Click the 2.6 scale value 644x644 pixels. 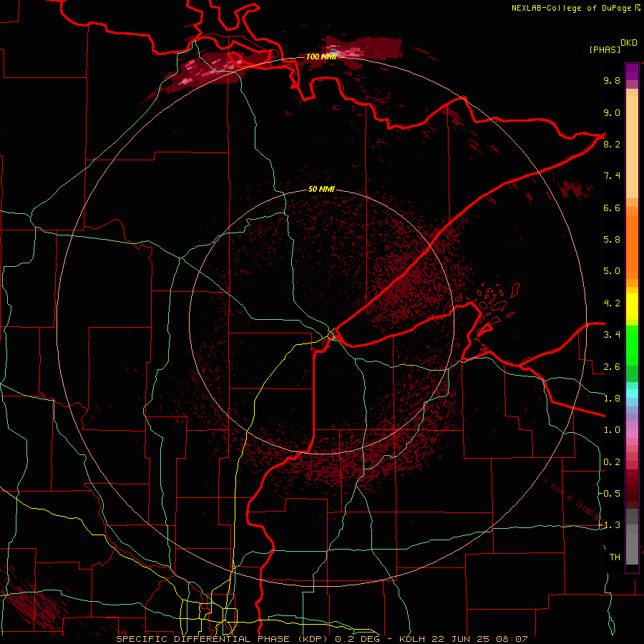pyautogui.click(x=612, y=367)
